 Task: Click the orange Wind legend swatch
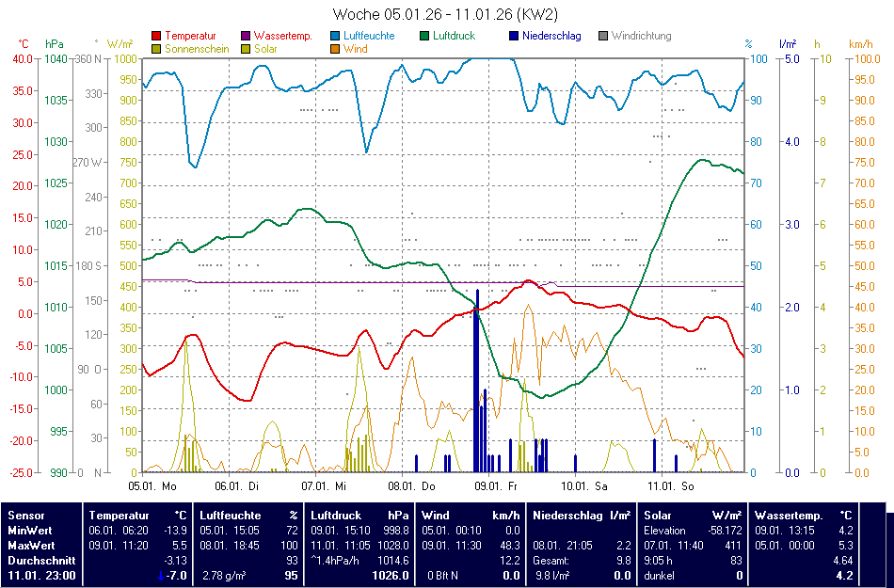(x=336, y=49)
